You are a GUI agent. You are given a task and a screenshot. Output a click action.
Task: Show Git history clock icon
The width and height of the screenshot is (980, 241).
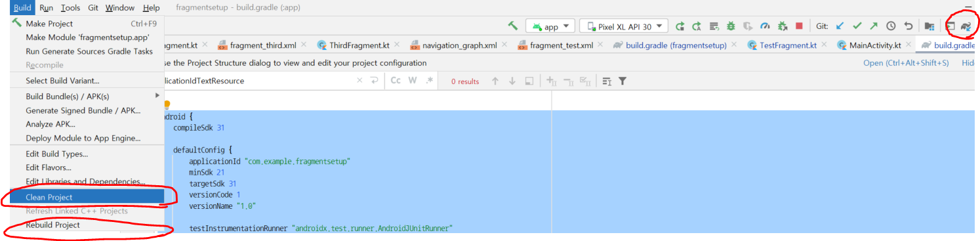point(891,26)
